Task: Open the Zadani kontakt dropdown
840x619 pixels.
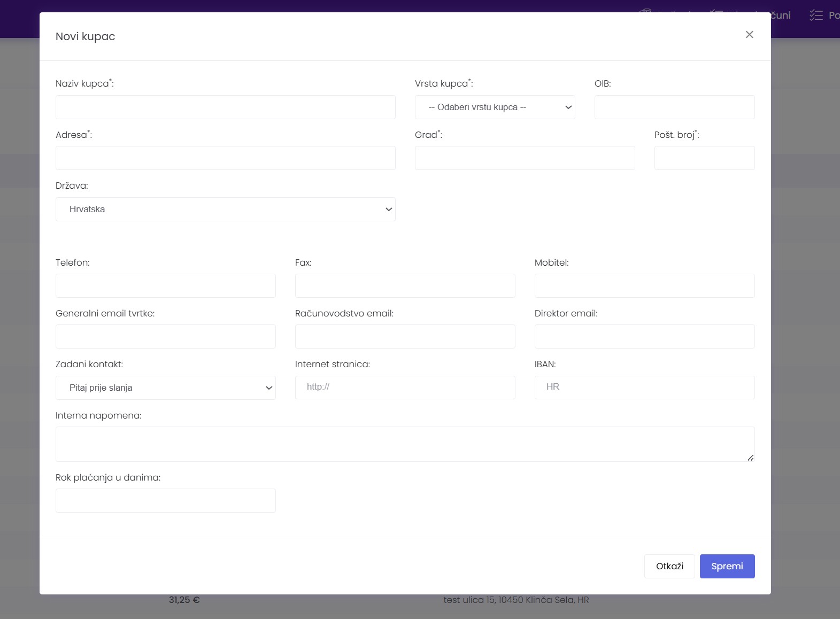Action: (166, 388)
